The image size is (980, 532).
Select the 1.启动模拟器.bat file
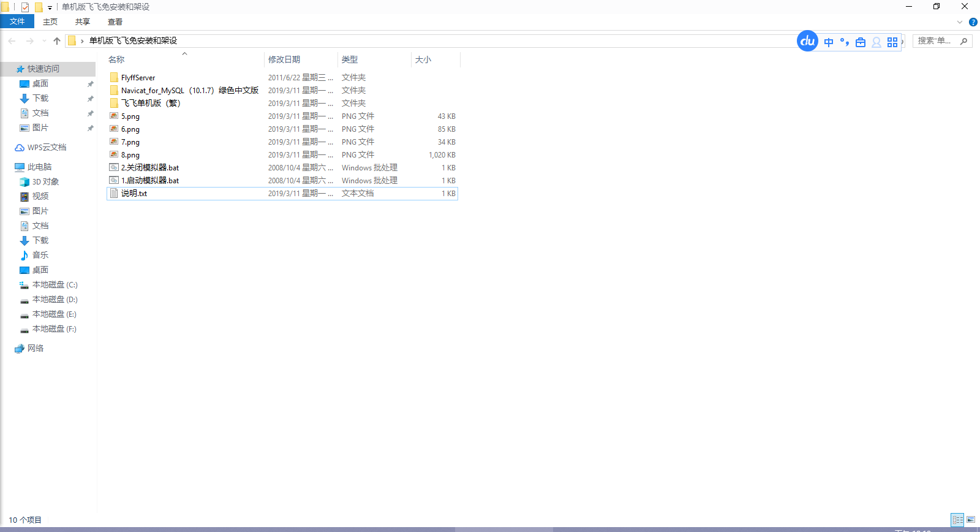coord(150,181)
